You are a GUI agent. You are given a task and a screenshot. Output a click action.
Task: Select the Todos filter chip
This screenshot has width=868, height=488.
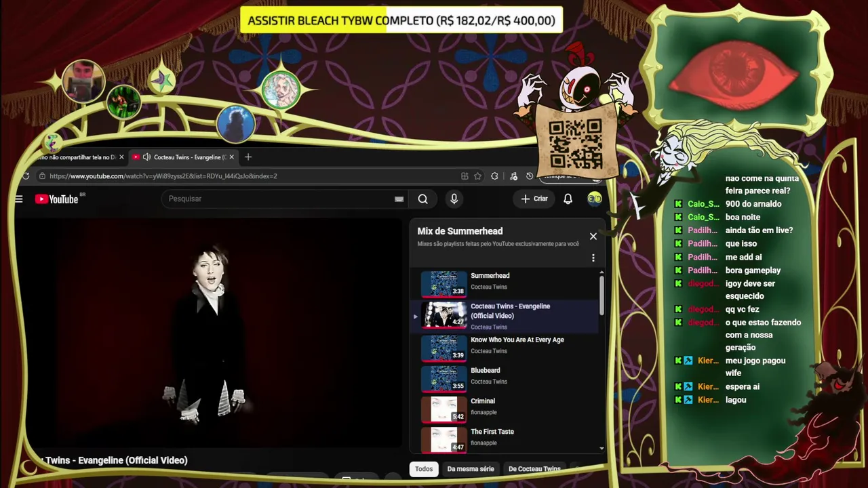(x=424, y=469)
